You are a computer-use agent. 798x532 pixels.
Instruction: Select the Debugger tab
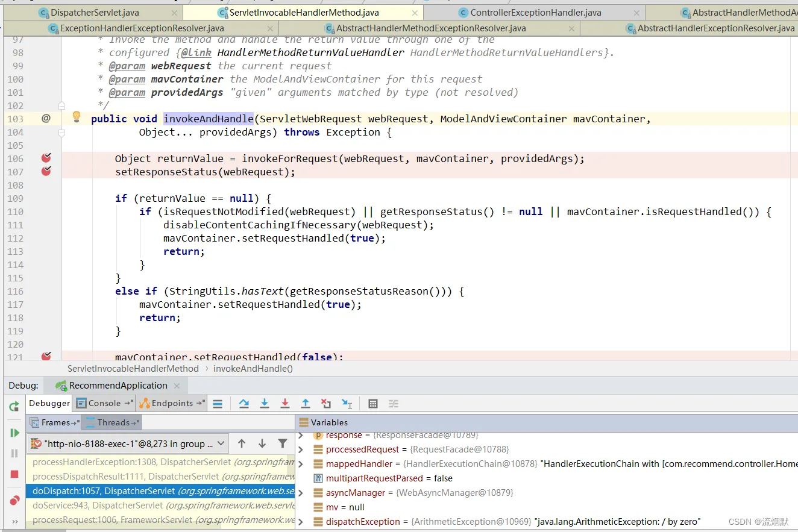tap(49, 404)
